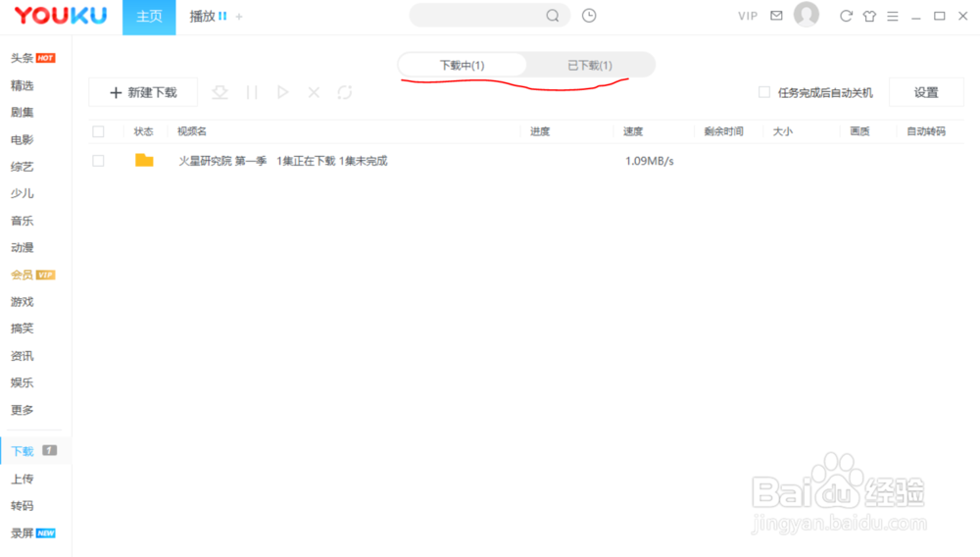Screen dimensions: 980x557
Task: Toggle the select-all header checkbox
Action: [98, 131]
